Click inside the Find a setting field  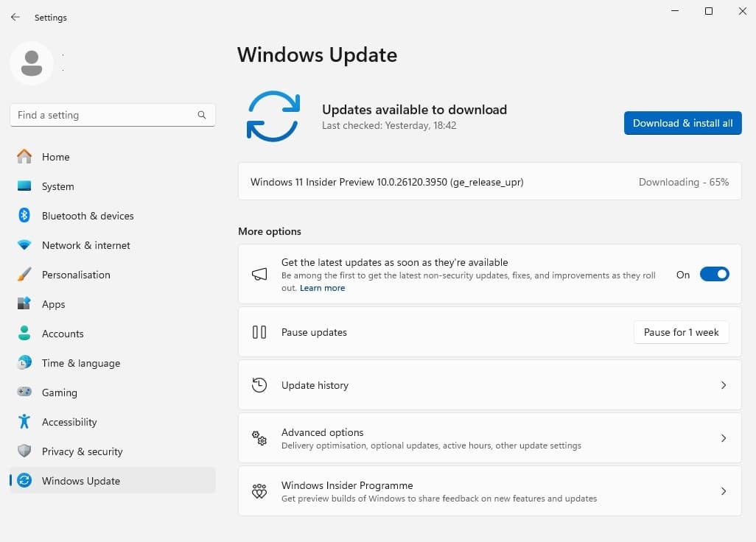(103, 115)
